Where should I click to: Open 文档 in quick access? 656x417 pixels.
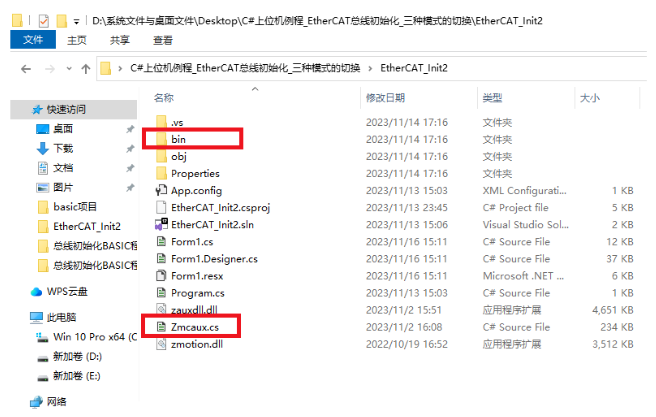tap(63, 168)
